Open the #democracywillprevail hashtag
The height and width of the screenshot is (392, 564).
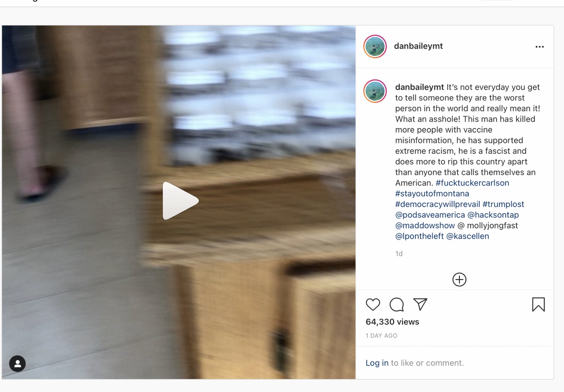438,204
